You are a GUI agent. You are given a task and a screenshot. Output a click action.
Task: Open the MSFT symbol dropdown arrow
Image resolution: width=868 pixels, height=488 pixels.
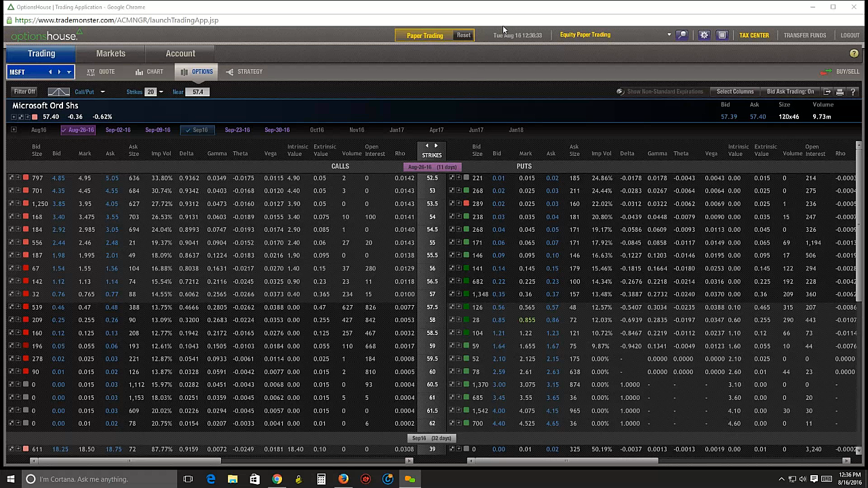pyautogui.click(x=68, y=72)
